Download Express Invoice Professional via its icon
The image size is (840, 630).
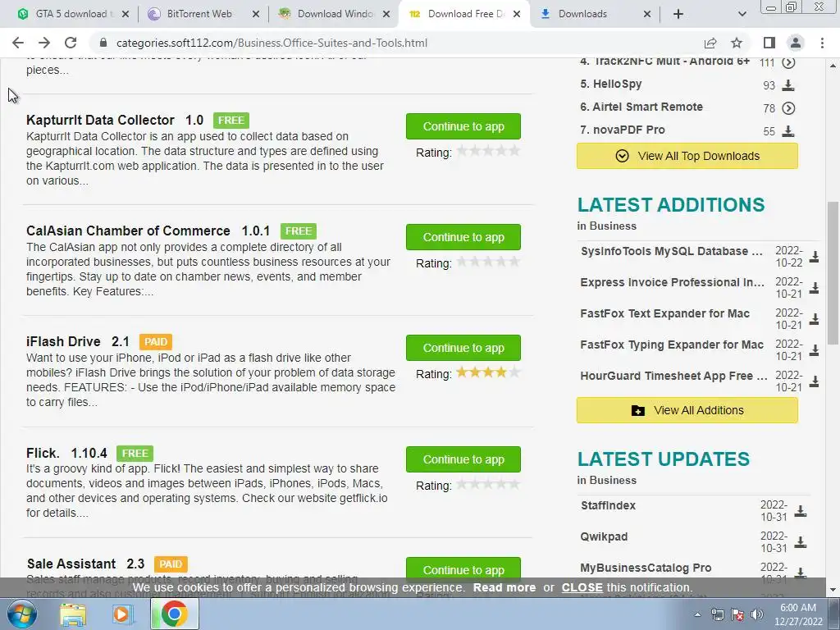[x=815, y=288]
